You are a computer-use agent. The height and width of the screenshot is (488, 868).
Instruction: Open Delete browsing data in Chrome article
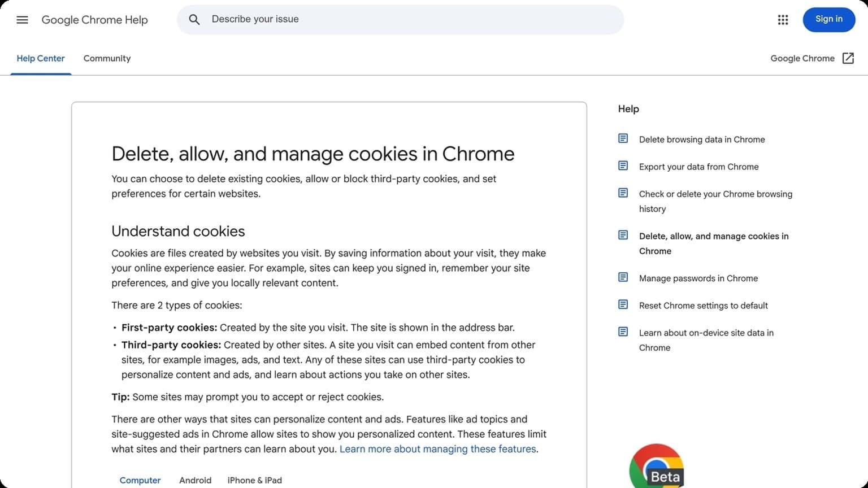(702, 139)
